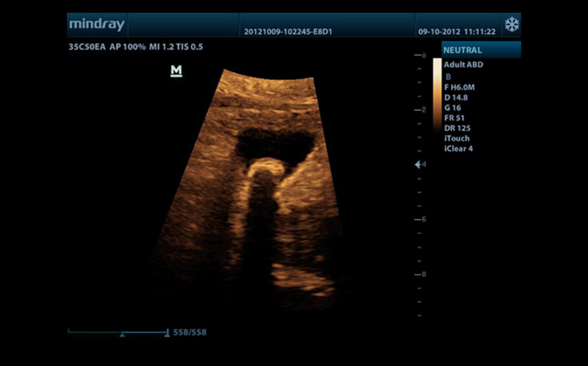The height and width of the screenshot is (366, 588).
Task: Click the exam ID 20121009-102245-E8D1
Action: click(288, 31)
